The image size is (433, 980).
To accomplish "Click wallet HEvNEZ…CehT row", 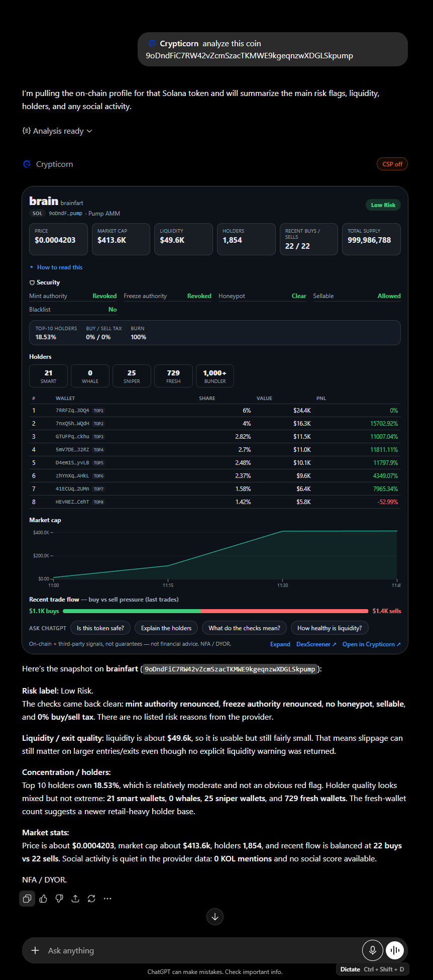I will [215, 502].
